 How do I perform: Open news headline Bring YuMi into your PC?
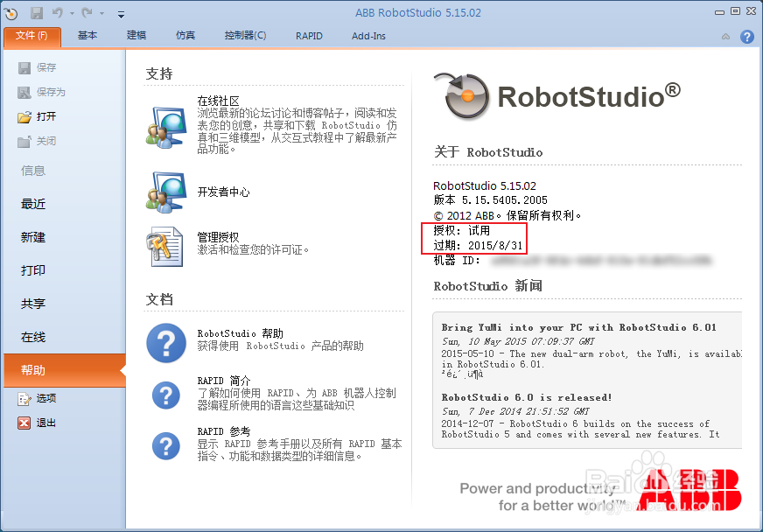pyautogui.click(x=579, y=327)
